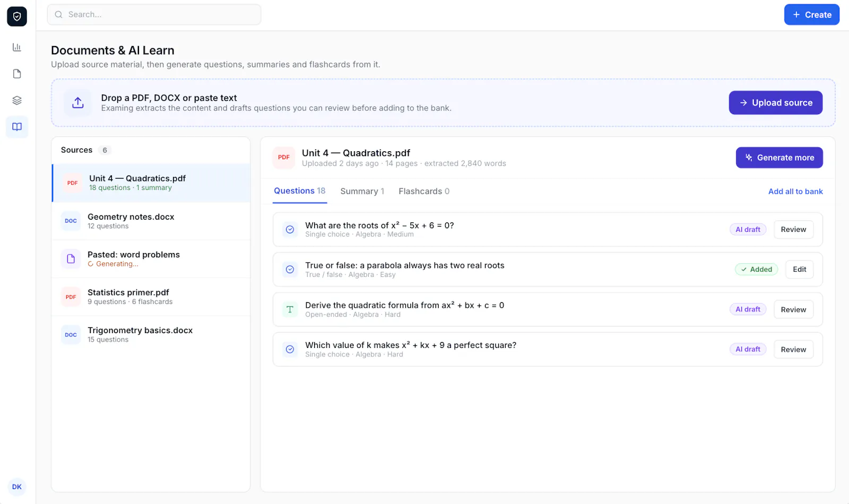This screenshot has height=504, width=849.
Task: Switch to the Summary 1 tab
Action: [362, 191]
